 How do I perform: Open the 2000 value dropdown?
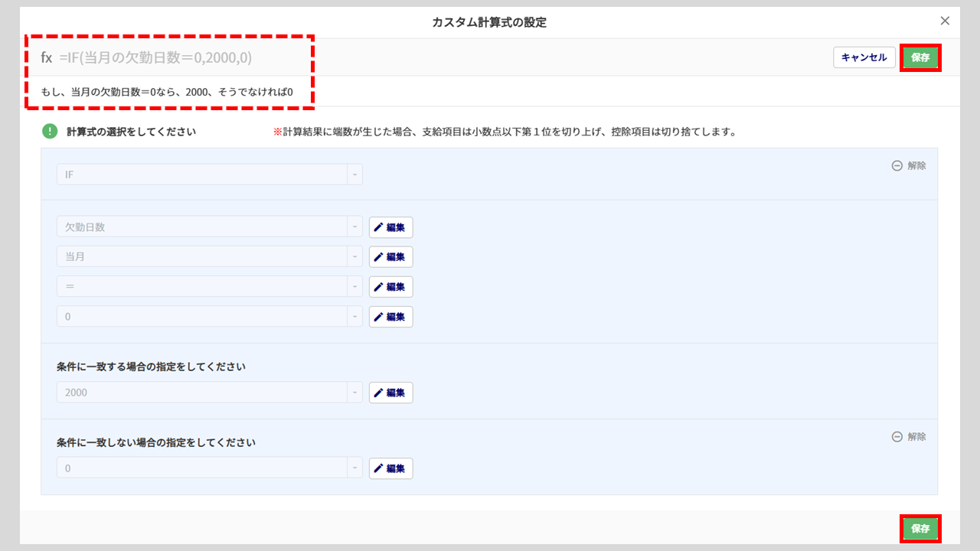(x=210, y=393)
